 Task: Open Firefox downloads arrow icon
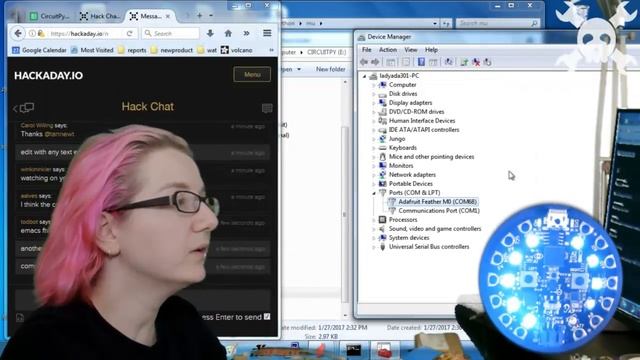point(210,33)
